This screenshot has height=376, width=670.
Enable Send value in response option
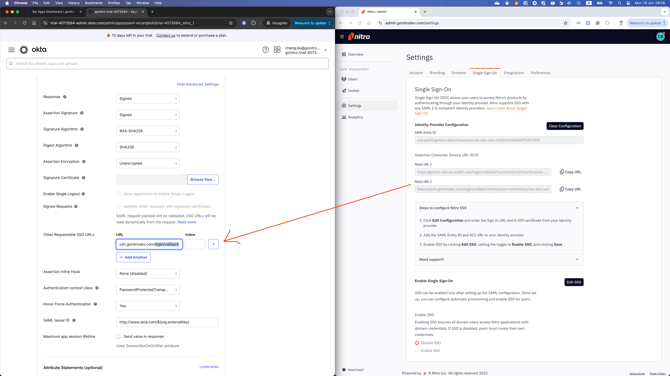[118, 337]
